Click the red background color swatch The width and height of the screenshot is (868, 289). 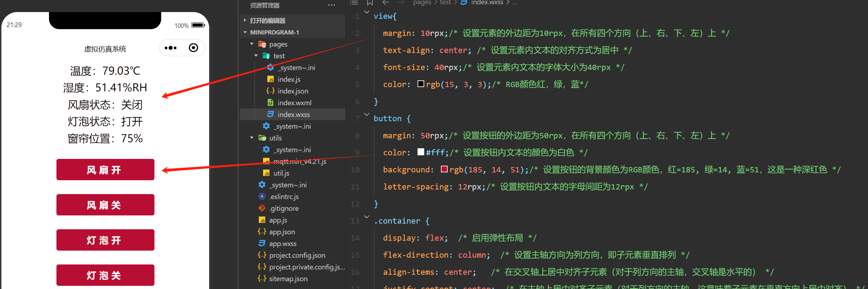tap(444, 169)
